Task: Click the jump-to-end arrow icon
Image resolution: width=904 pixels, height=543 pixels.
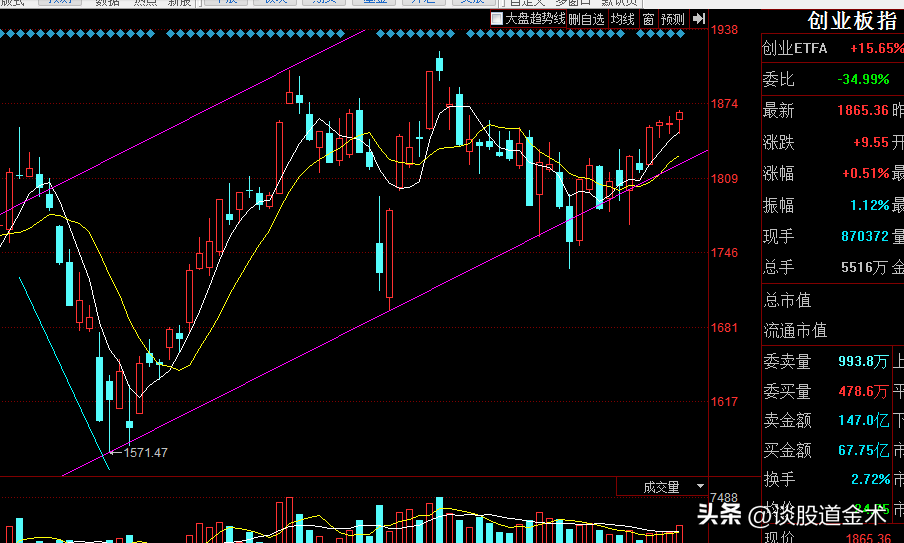Action: coord(699,19)
